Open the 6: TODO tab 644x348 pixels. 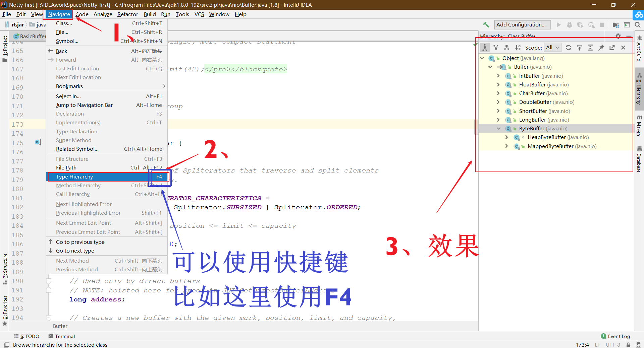coord(27,336)
